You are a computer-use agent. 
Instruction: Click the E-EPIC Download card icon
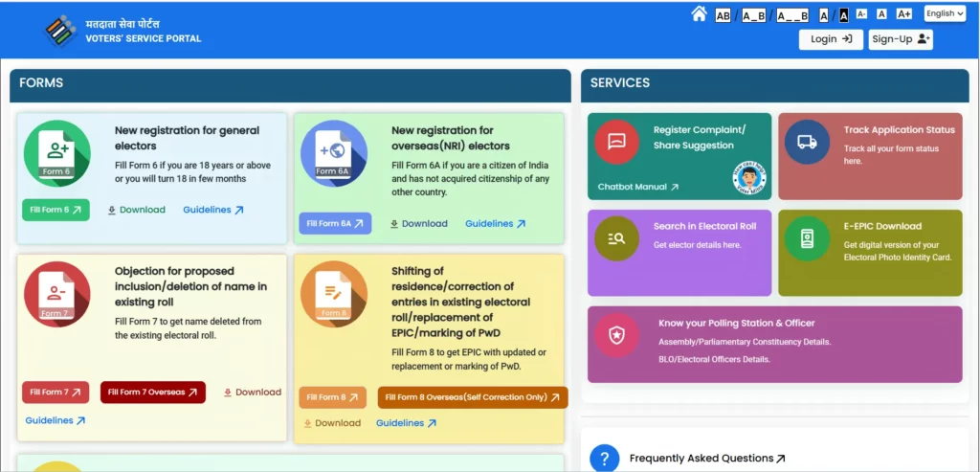(x=807, y=238)
